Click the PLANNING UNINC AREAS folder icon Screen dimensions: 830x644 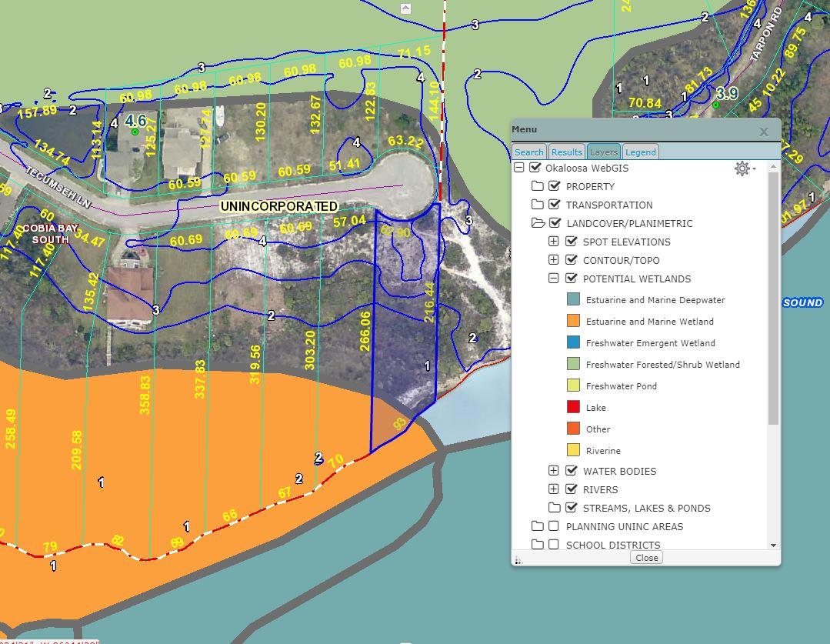coord(538,526)
